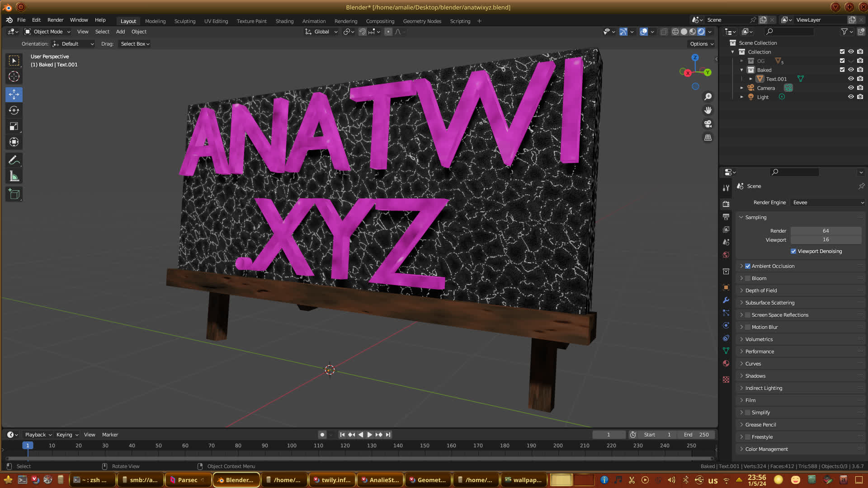
Task: Hide the Light object in outliner
Action: 850,97
